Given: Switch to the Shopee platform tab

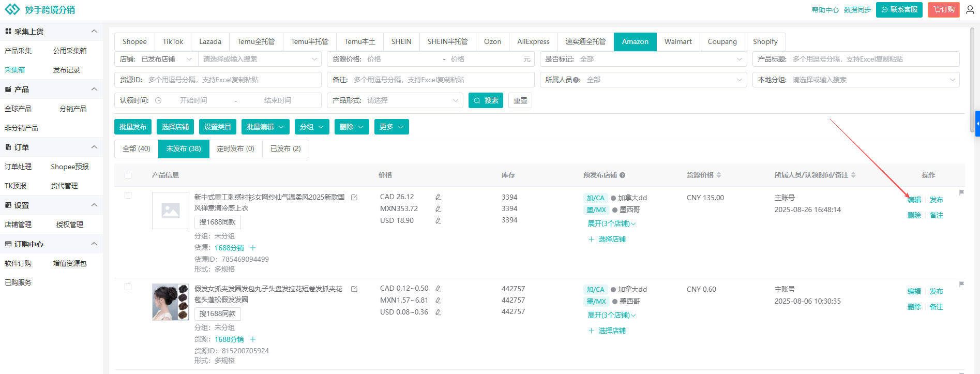Looking at the screenshot, I should pos(134,42).
